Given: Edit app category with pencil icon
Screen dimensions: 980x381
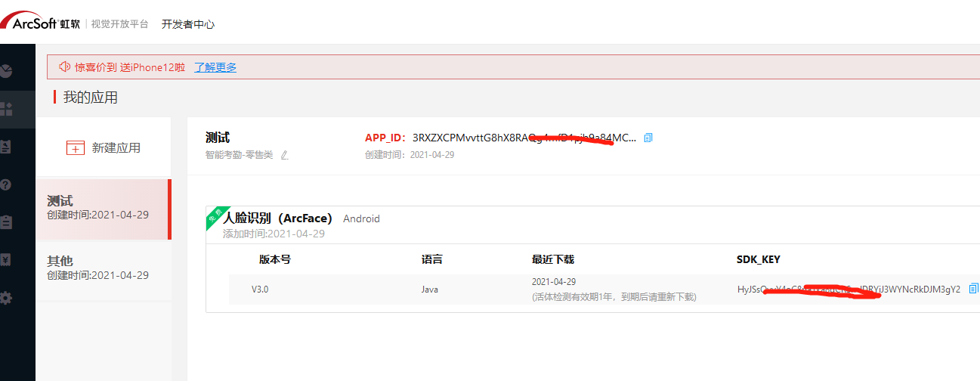Looking at the screenshot, I should coord(285,155).
